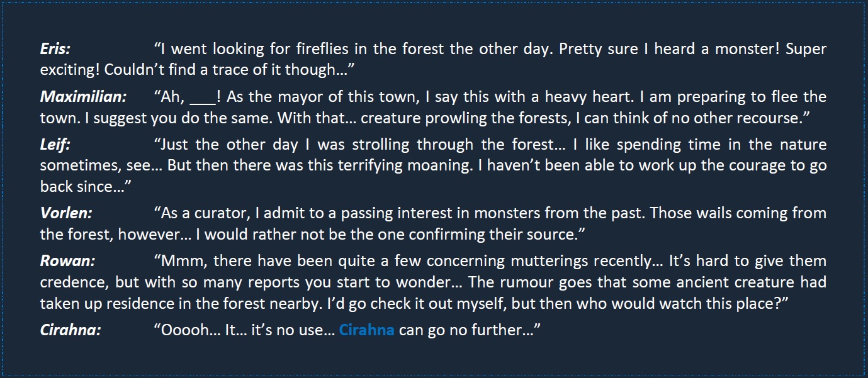Select the Maximilian speaker name
Image resolution: width=868 pixels, height=378 pixels.
pos(83,97)
